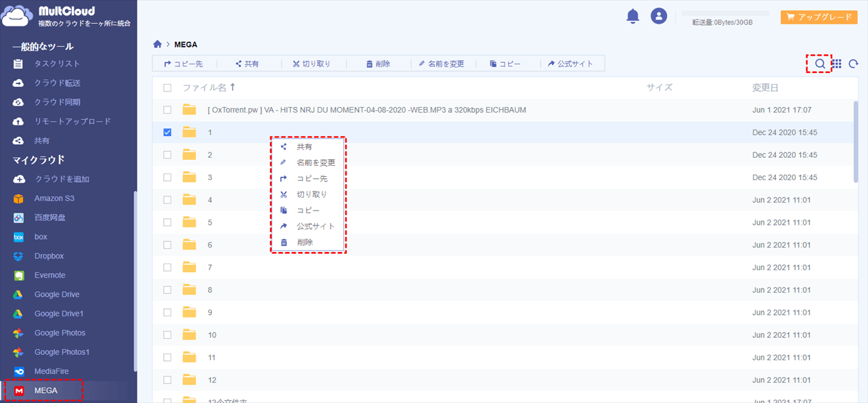Open Amazon S3 cloud drive
Image resolution: width=868 pixels, height=403 pixels.
pos(54,198)
